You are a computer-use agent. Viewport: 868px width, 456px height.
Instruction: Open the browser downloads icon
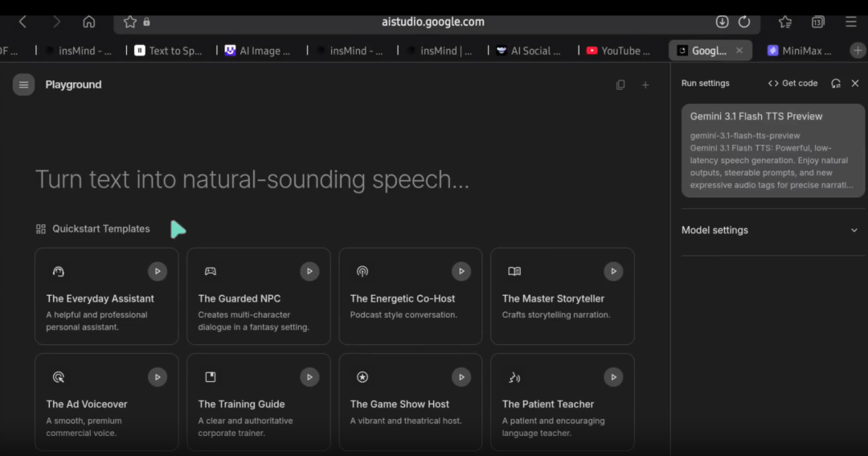click(x=722, y=22)
